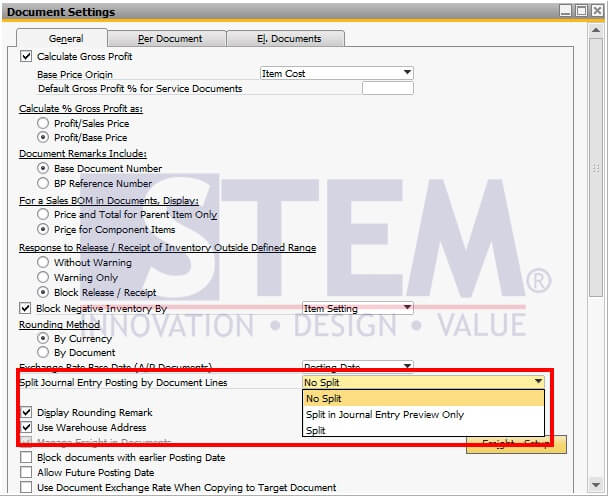Click the Base Price Origin label

pos(75,74)
